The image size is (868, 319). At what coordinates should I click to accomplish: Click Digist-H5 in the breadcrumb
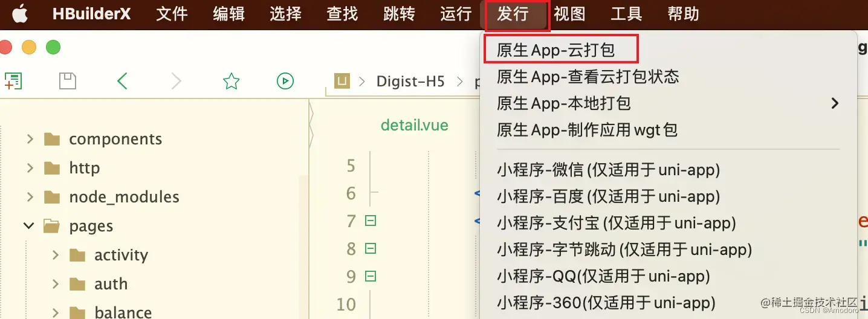(410, 81)
